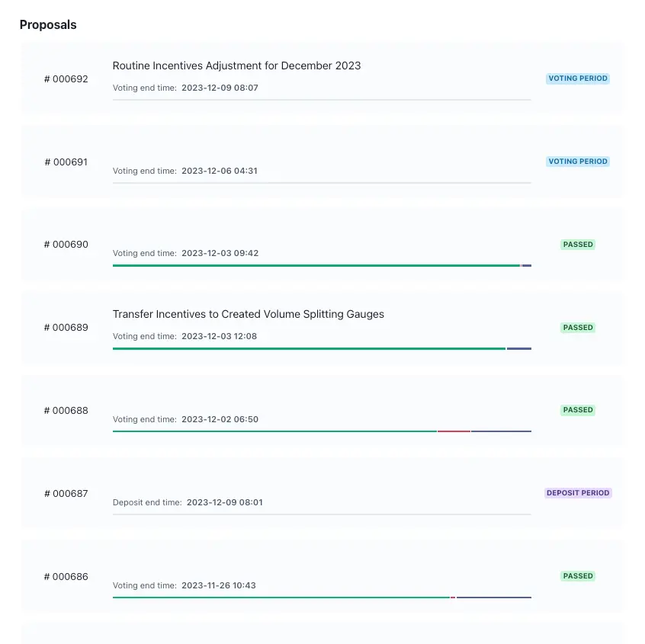Screen dimensions: 645x644
Task: Click the Passed badge on proposal 000686
Action: 578,576
